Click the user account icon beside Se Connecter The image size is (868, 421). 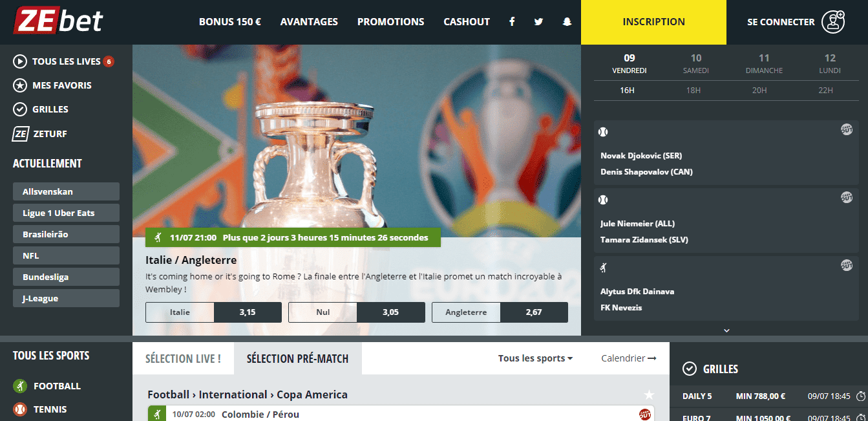click(x=833, y=22)
